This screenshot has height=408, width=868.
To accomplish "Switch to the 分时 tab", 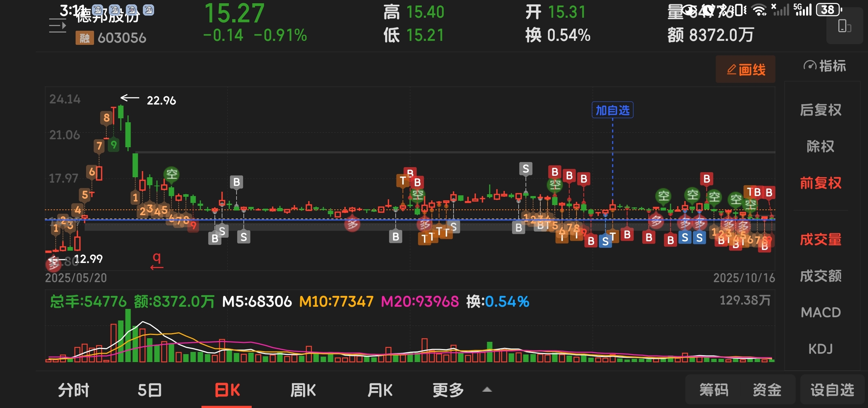I will (73, 390).
